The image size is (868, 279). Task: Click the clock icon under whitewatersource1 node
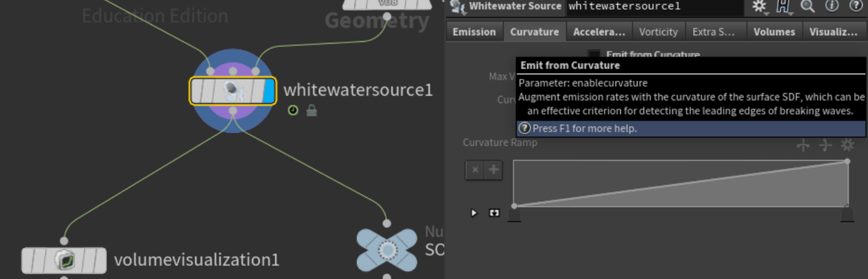(x=293, y=111)
